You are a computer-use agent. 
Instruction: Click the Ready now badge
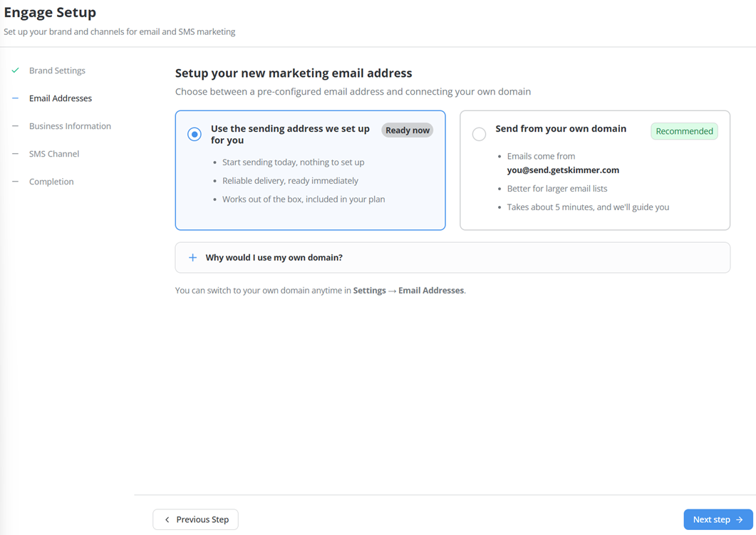click(x=408, y=130)
